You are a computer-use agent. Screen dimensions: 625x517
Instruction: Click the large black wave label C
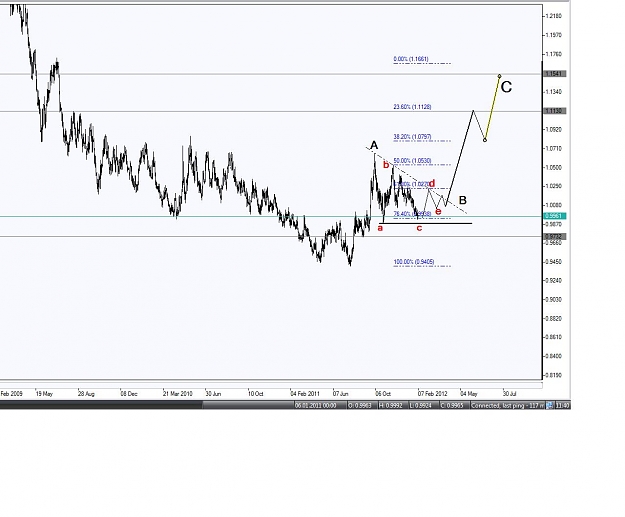point(506,87)
